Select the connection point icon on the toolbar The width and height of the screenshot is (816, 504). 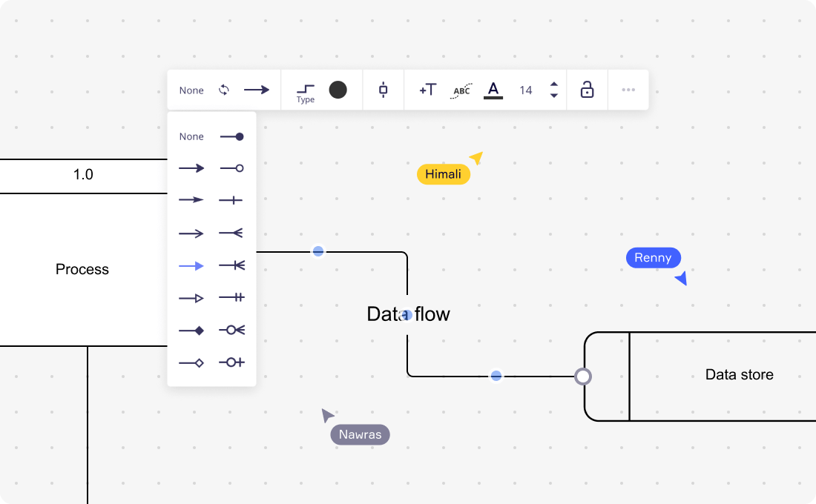coord(383,90)
